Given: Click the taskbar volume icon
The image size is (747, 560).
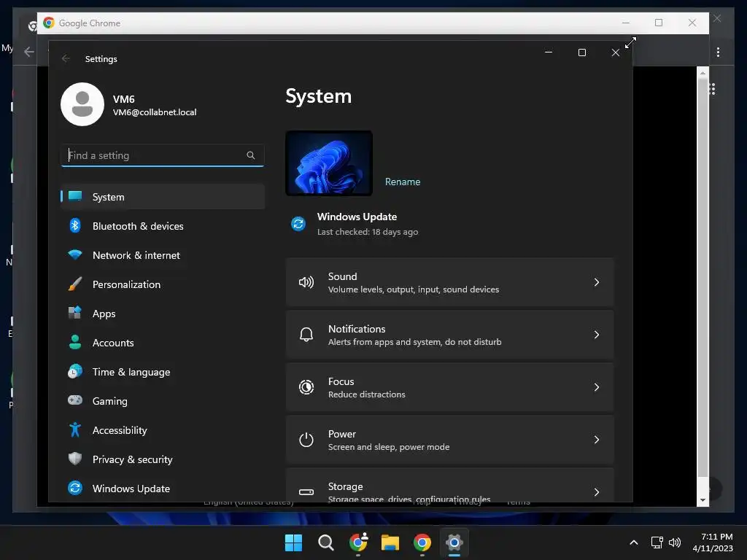Looking at the screenshot, I should (675, 542).
